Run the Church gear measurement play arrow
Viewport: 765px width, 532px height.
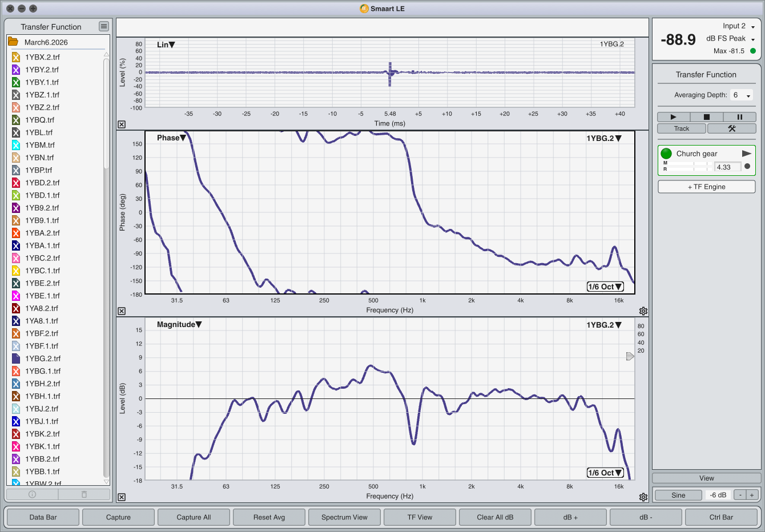click(x=746, y=154)
